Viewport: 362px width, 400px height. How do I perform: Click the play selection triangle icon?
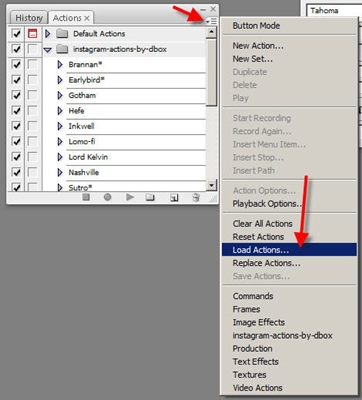tap(130, 197)
